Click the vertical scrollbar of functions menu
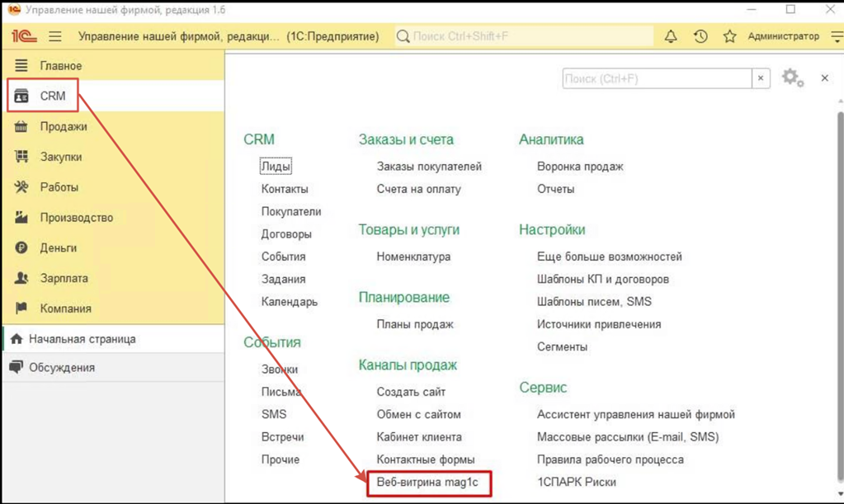 point(840,296)
